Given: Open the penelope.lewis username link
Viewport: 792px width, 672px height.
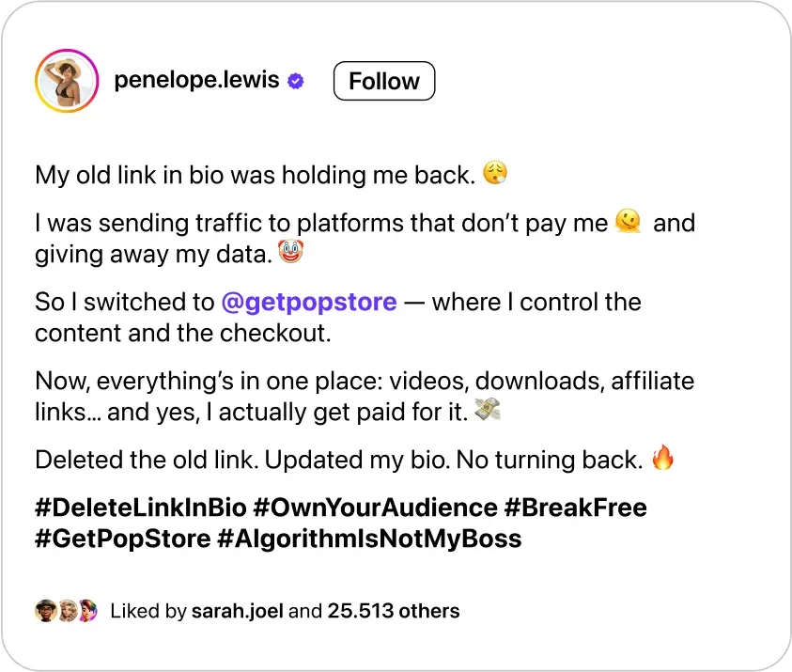Looking at the screenshot, I should point(196,80).
